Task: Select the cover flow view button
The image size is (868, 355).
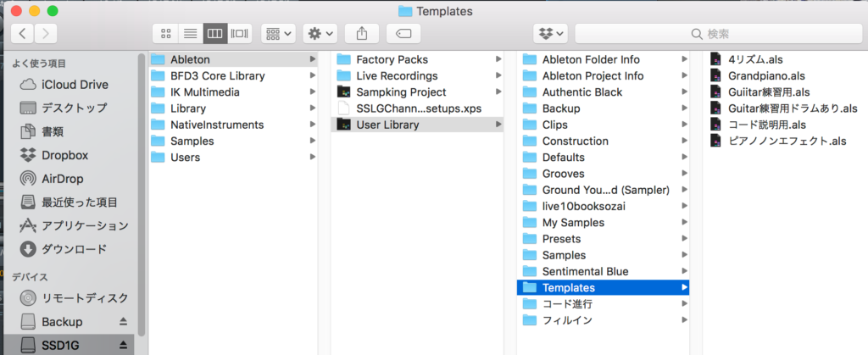Action: tap(240, 34)
